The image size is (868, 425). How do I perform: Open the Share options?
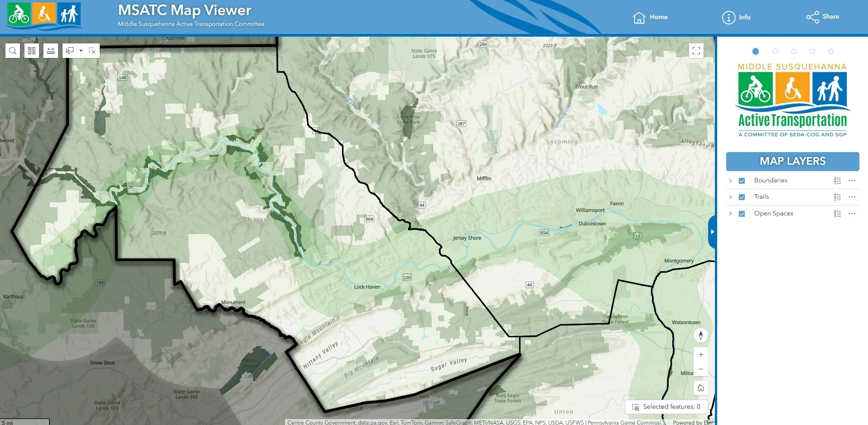point(823,17)
